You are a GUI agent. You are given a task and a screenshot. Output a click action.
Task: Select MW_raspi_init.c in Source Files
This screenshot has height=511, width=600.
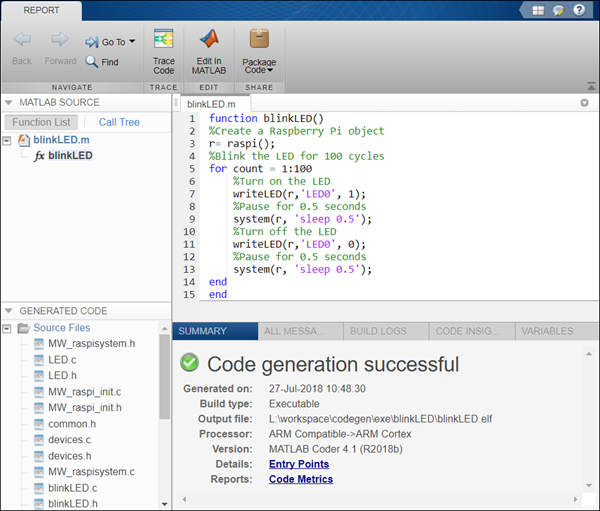84,391
